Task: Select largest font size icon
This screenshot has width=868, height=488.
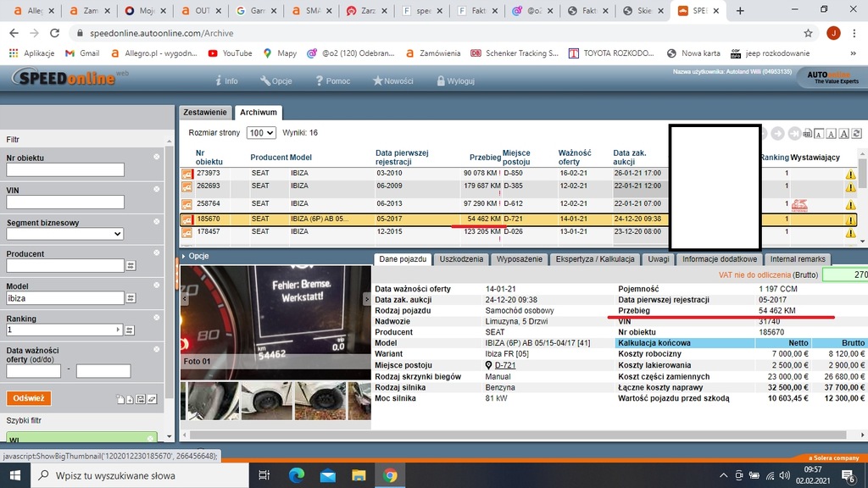Action: coord(845,134)
